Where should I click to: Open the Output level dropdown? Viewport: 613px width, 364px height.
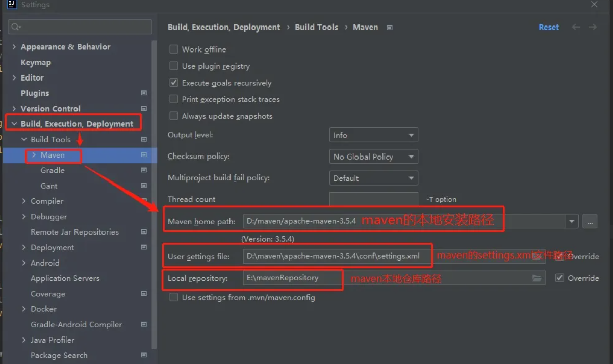(x=373, y=135)
